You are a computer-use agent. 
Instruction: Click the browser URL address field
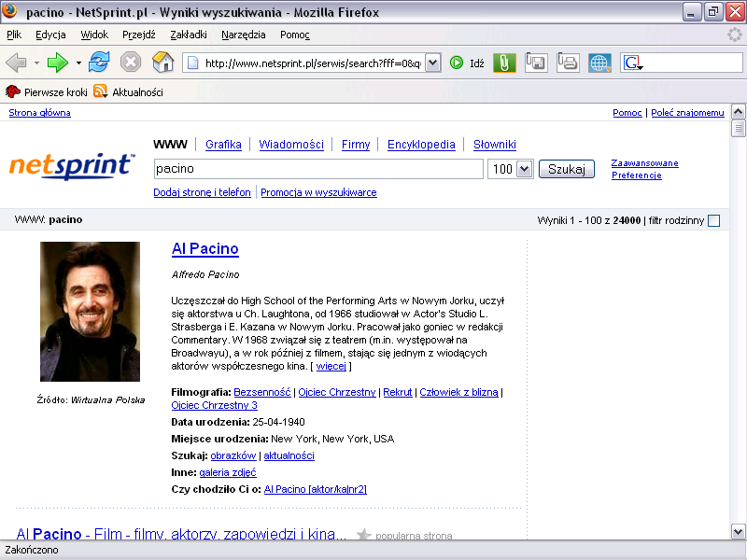313,63
